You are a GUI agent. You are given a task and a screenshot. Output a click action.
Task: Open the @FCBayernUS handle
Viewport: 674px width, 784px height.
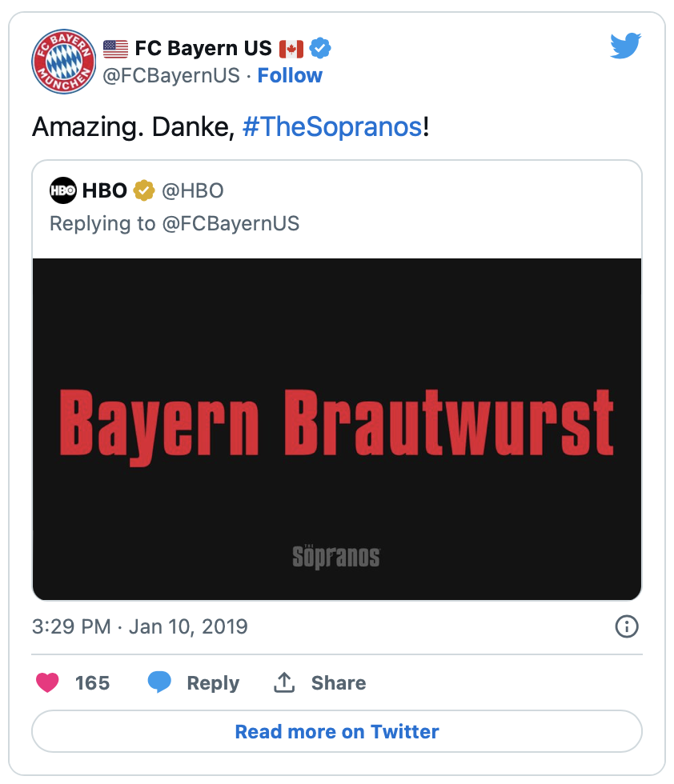point(171,75)
